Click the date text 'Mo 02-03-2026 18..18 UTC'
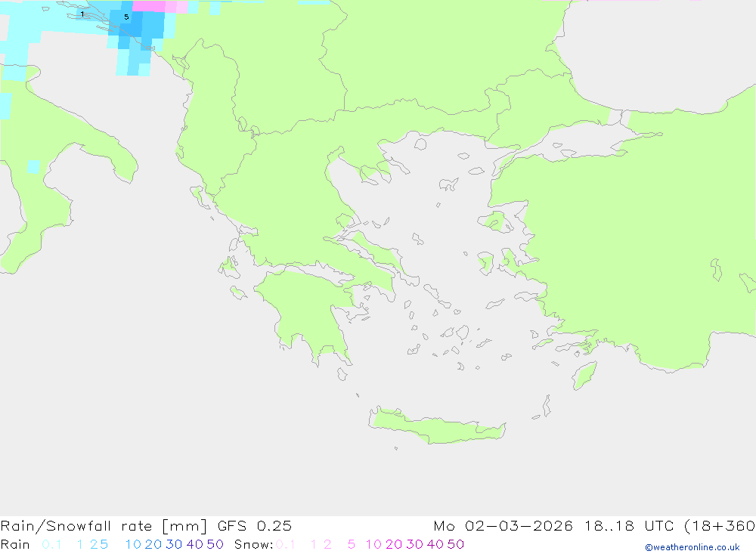756x554 pixels. coord(553,525)
